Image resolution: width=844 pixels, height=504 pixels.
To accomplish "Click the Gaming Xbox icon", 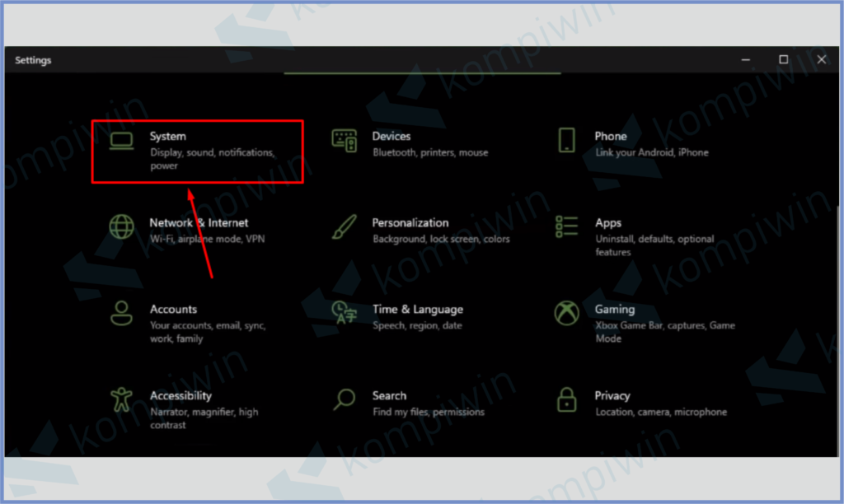I will point(566,313).
